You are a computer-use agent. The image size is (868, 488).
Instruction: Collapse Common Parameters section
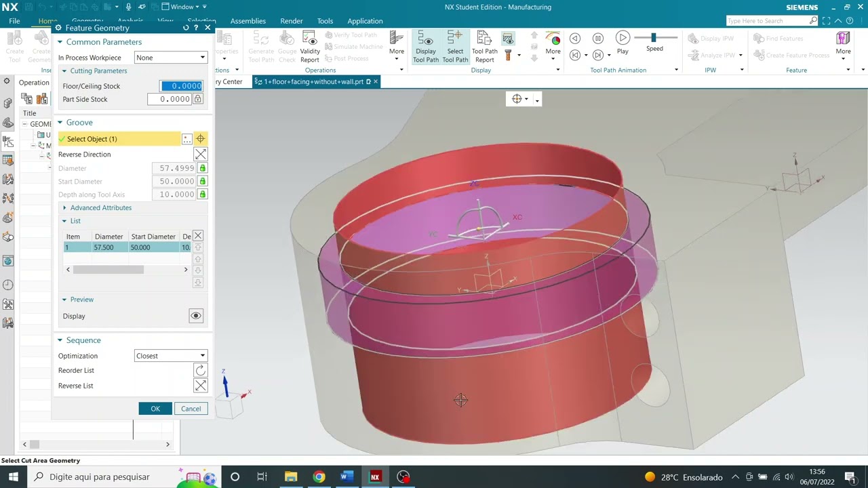pyautogui.click(x=60, y=42)
